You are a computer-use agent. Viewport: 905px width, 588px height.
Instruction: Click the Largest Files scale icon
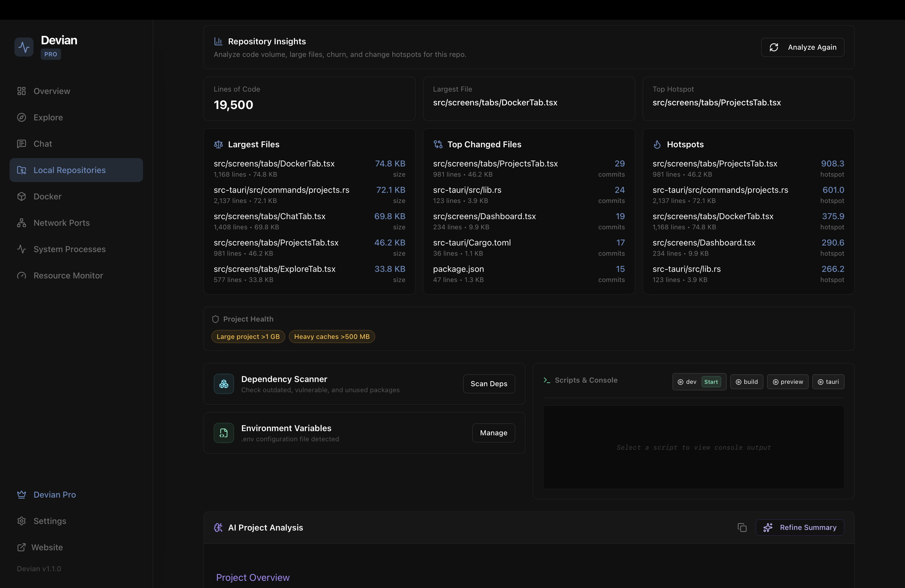(218, 145)
